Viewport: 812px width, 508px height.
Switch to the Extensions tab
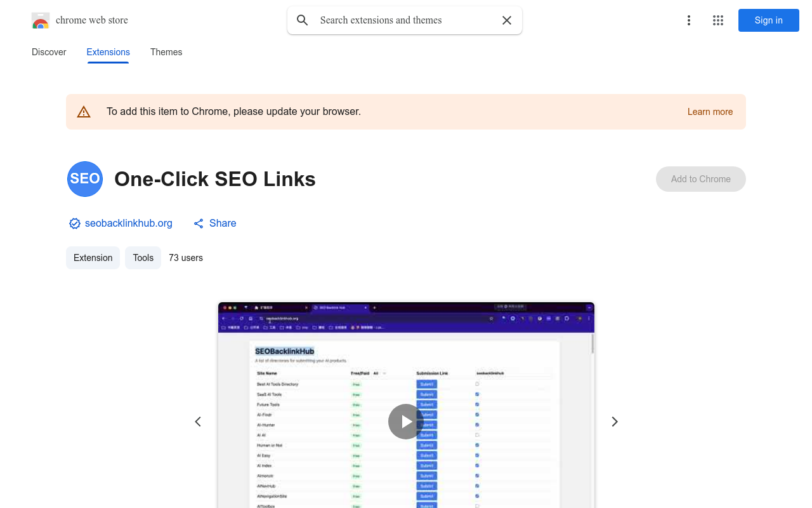[x=108, y=52]
